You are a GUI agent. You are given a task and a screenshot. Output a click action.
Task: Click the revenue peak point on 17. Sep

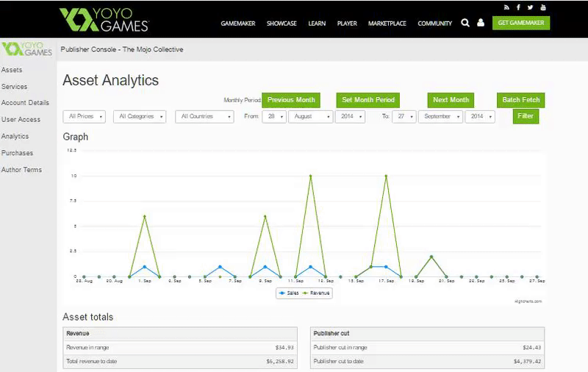[x=387, y=176]
